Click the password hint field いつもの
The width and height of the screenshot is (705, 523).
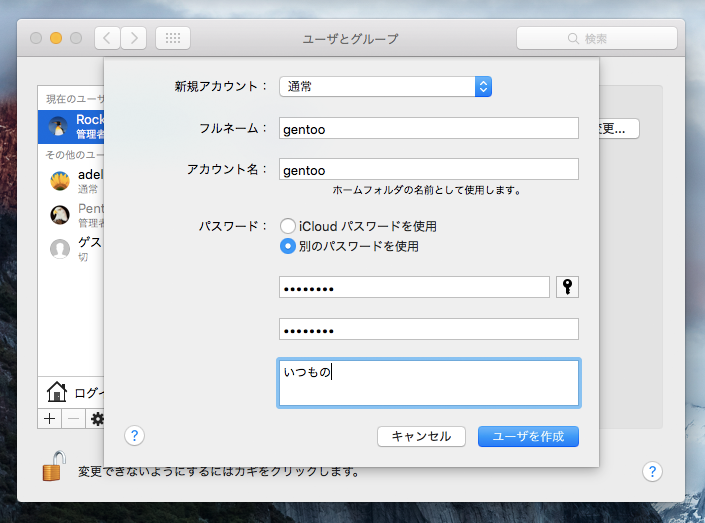point(428,383)
